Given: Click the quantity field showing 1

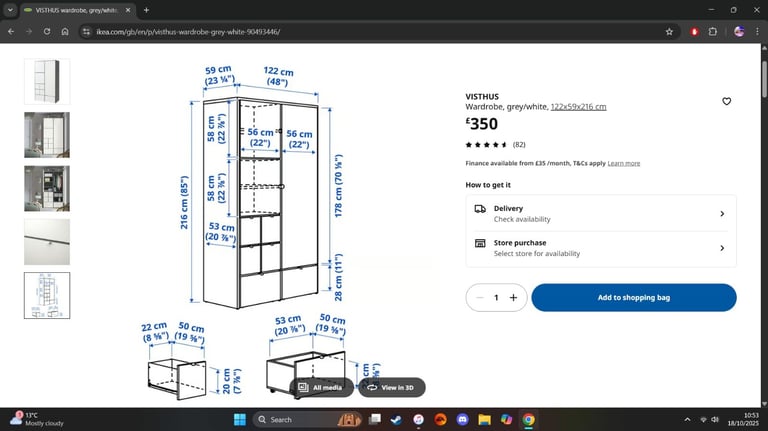Looking at the screenshot, I should (x=496, y=297).
